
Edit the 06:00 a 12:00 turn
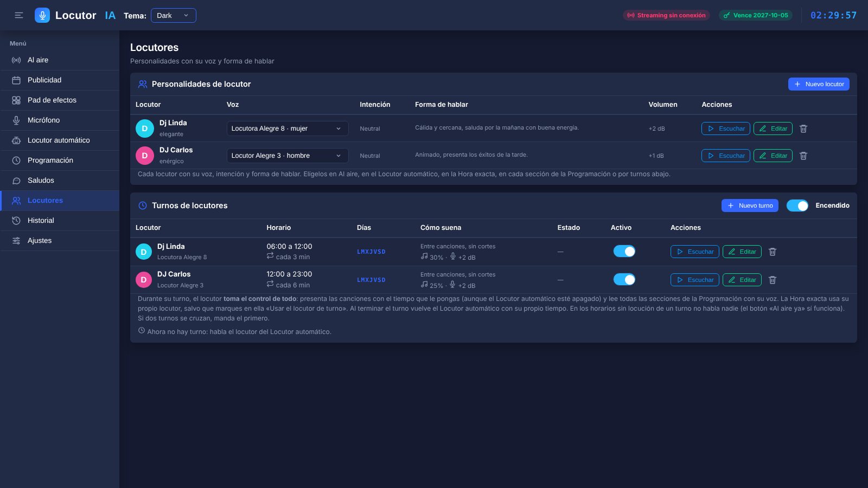click(x=742, y=252)
